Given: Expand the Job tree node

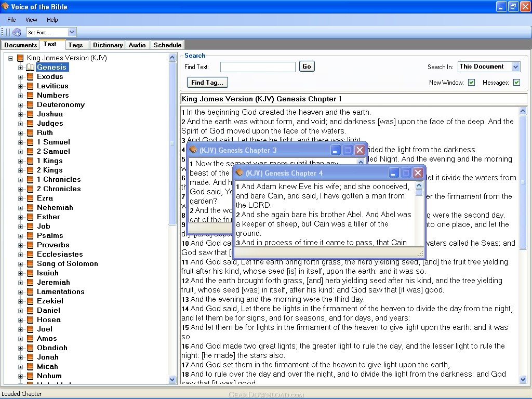Looking at the screenshot, I should coord(21,227).
